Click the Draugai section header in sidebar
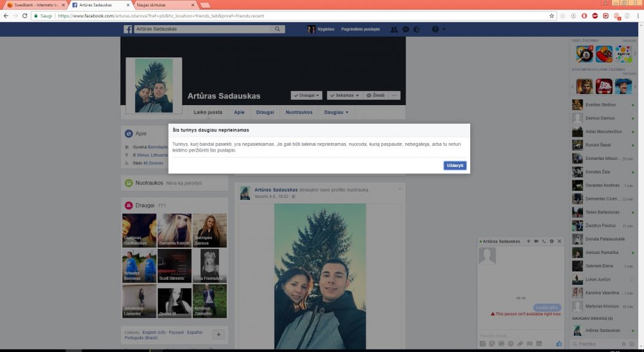 [x=145, y=205]
